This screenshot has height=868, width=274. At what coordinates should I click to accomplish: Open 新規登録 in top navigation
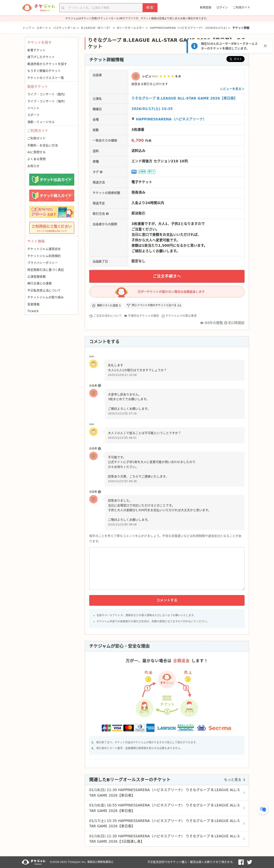tap(205, 7)
